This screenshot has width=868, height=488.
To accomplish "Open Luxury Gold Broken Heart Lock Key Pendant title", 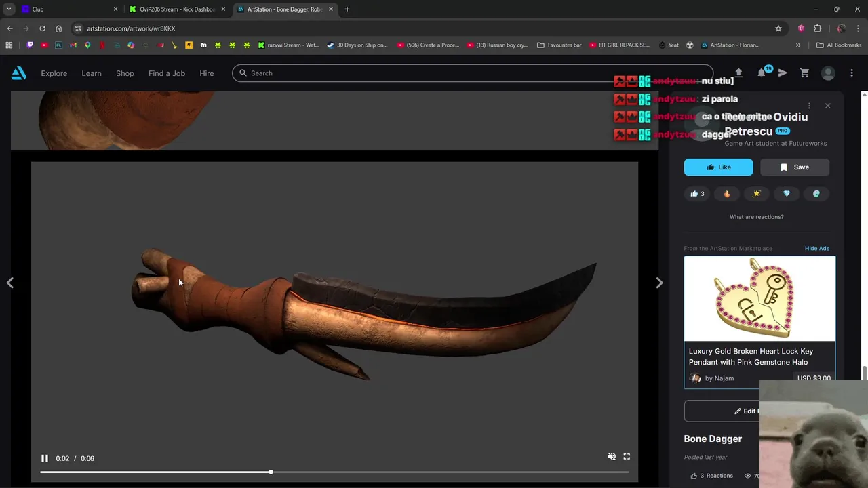I will [751, 357].
